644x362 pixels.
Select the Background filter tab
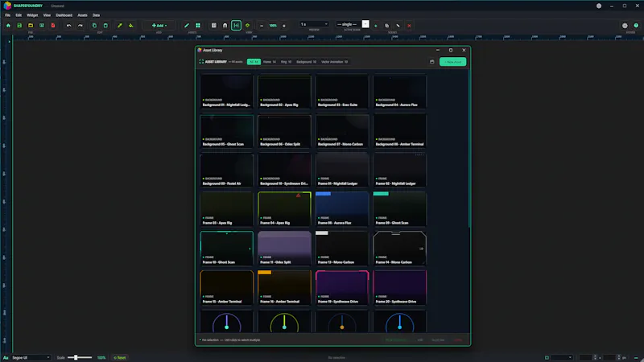[x=307, y=62]
